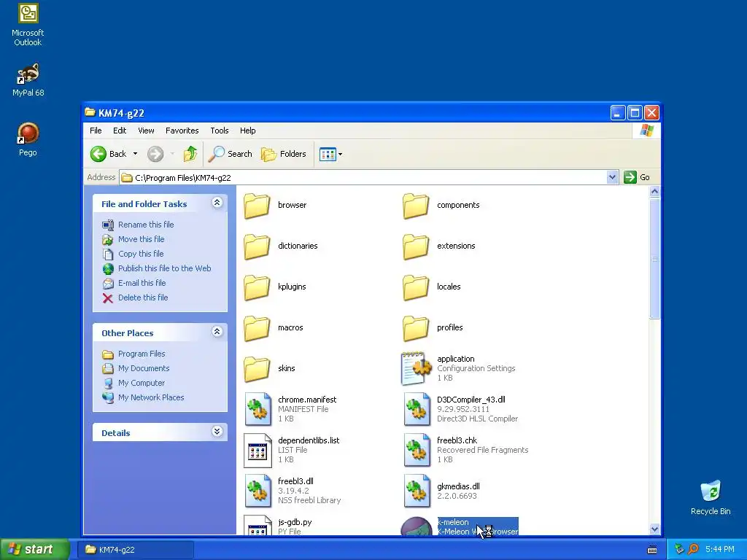This screenshot has height=560, width=747.
Task: Open the kplugins folder icon
Action: 257,287
